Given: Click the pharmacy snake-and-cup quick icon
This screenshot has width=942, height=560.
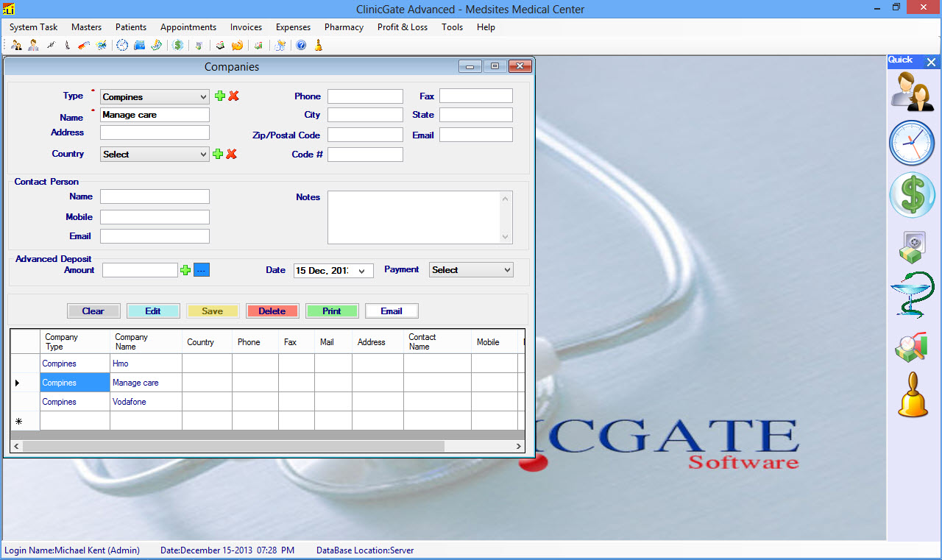Looking at the screenshot, I should coord(912,295).
